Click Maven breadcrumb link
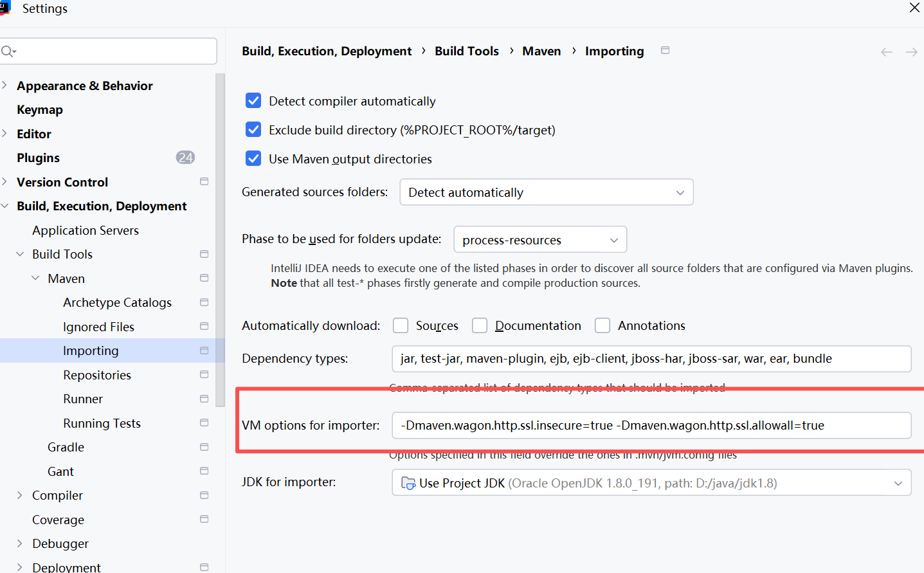924x573 pixels. pos(541,51)
